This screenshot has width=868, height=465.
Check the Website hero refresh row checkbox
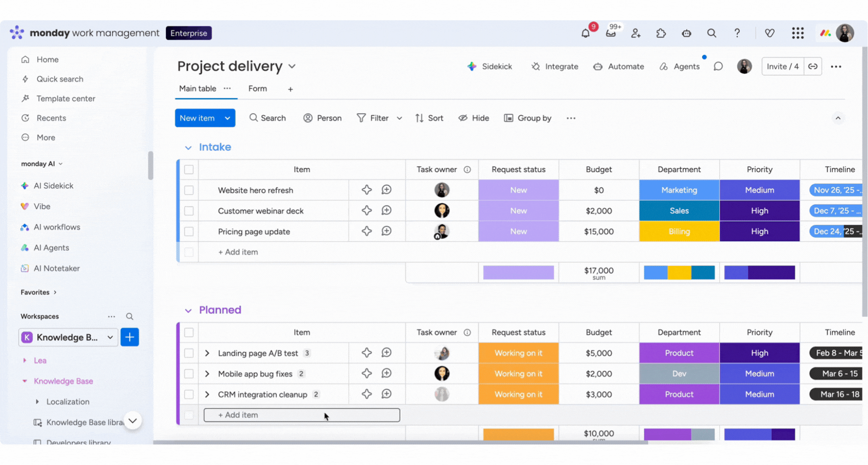tap(189, 190)
